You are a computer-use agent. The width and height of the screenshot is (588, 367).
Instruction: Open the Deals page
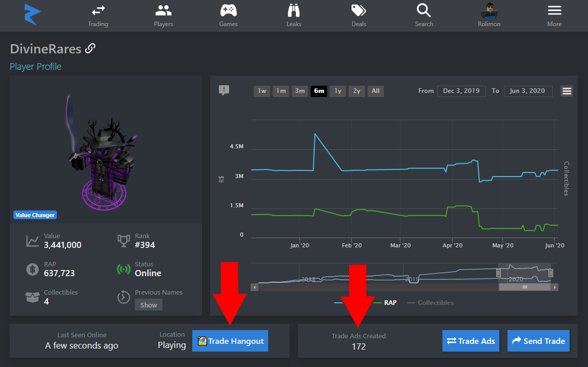(x=359, y=16)
